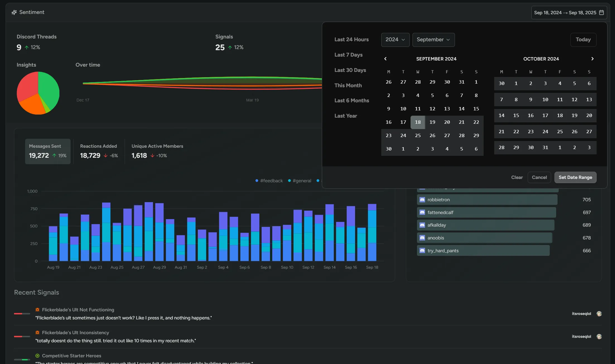Click the Discord icon next to robbietron
This screenshot has height=364, width=615.
[x=422, y=200]
